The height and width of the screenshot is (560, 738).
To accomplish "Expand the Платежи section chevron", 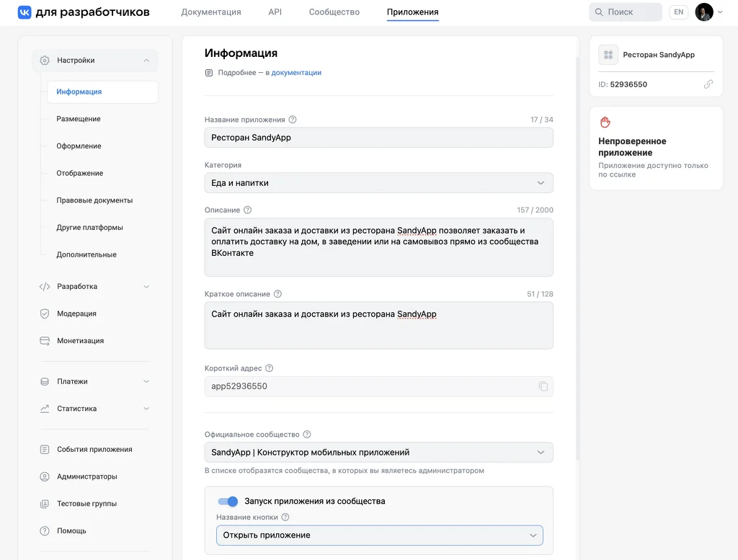I will tap(146, 382).
